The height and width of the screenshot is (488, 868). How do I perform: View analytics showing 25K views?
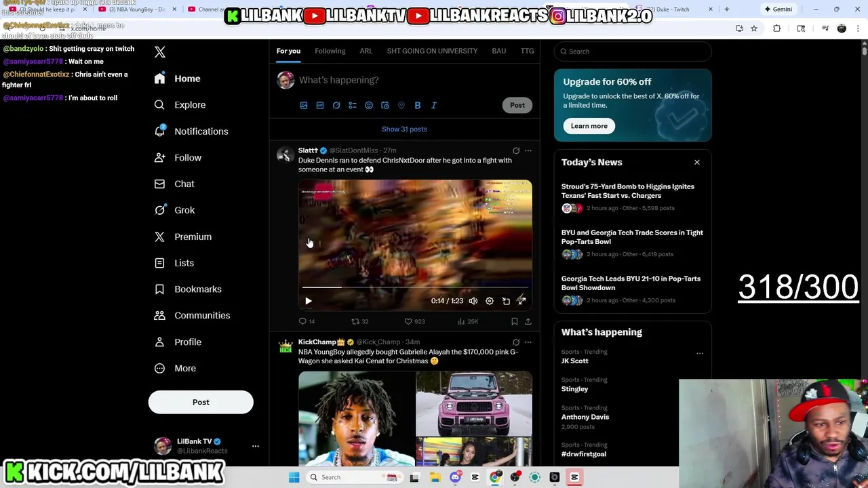point(468,322)
